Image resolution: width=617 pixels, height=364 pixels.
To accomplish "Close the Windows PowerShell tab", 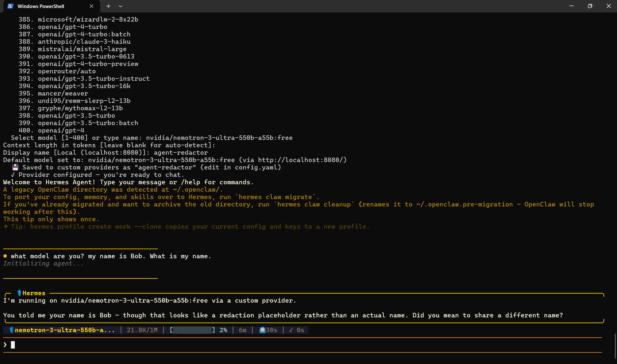I will point(91,6).
